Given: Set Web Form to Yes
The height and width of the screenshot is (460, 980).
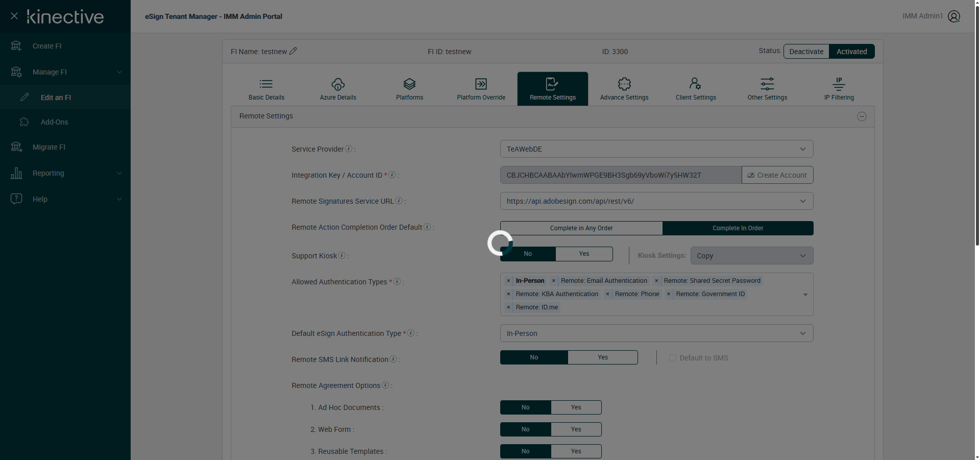Looking at the screenshot, I should tap(576, 429).
